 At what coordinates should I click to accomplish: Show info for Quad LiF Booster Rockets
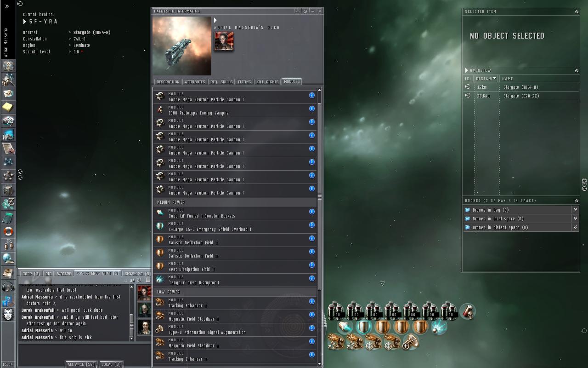point(311,212)
